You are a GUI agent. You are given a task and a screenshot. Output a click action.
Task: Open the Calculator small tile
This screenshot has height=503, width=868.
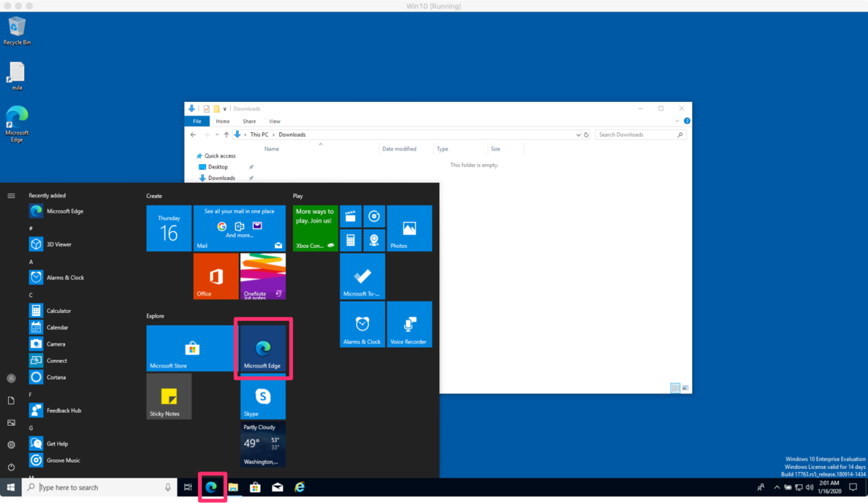[x=351, y=240]
